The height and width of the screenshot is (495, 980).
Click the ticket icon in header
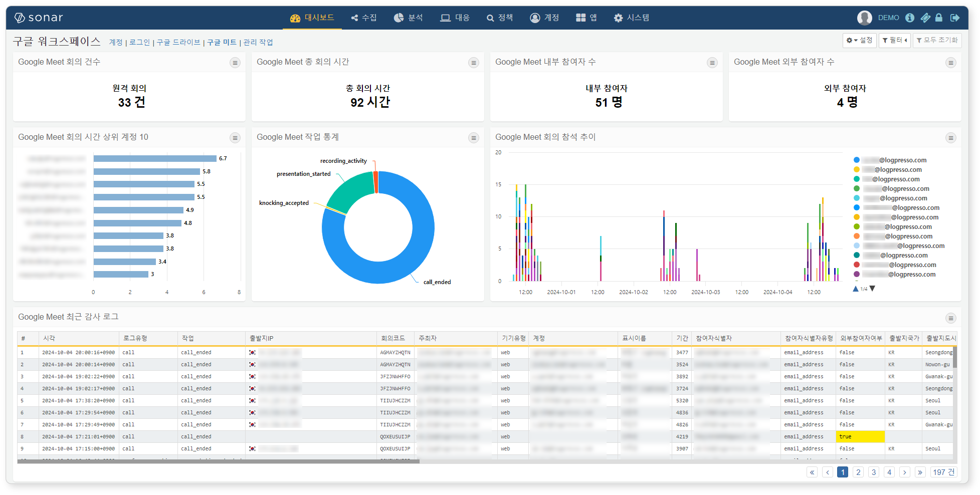(925, 18)
